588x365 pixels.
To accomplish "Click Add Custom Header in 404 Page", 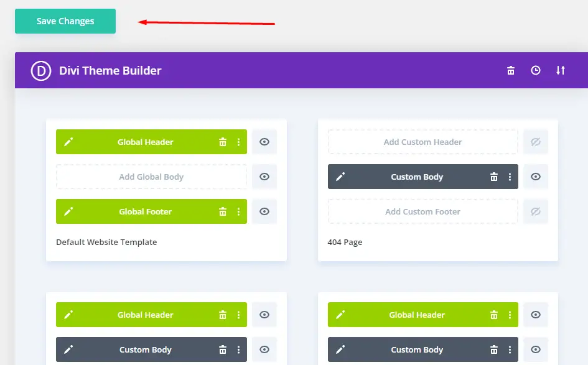I will pyautogui.click(x=423, y=142).
